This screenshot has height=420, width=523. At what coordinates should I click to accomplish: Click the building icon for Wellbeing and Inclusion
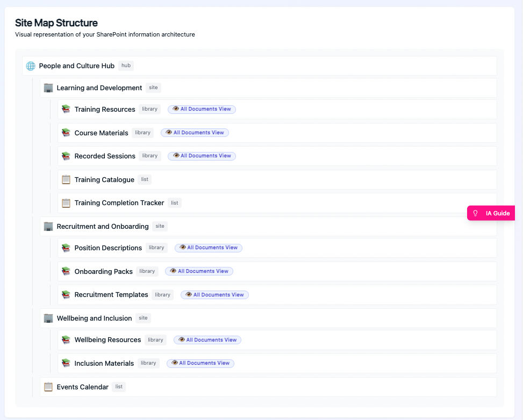tap(48, 317)
